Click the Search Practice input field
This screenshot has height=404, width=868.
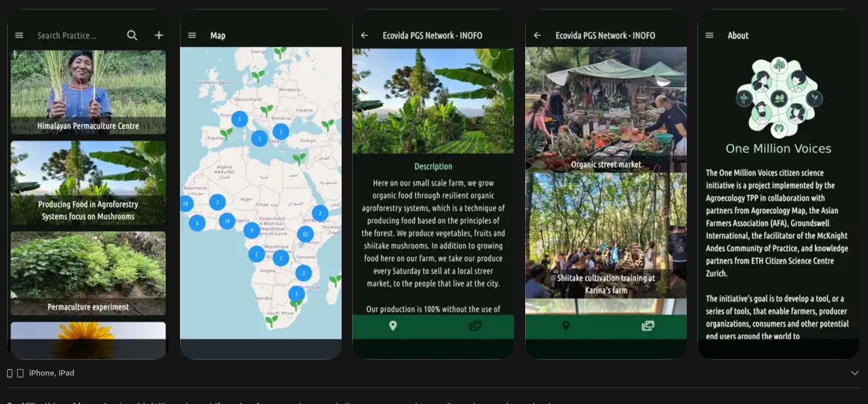click(x=74, y=36)
